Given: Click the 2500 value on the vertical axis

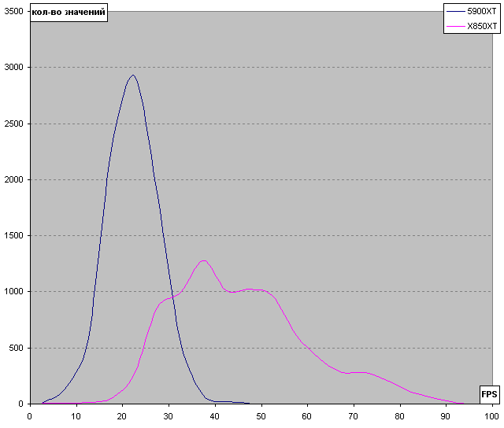Looking at the screenshot, I should click(14, 124).
